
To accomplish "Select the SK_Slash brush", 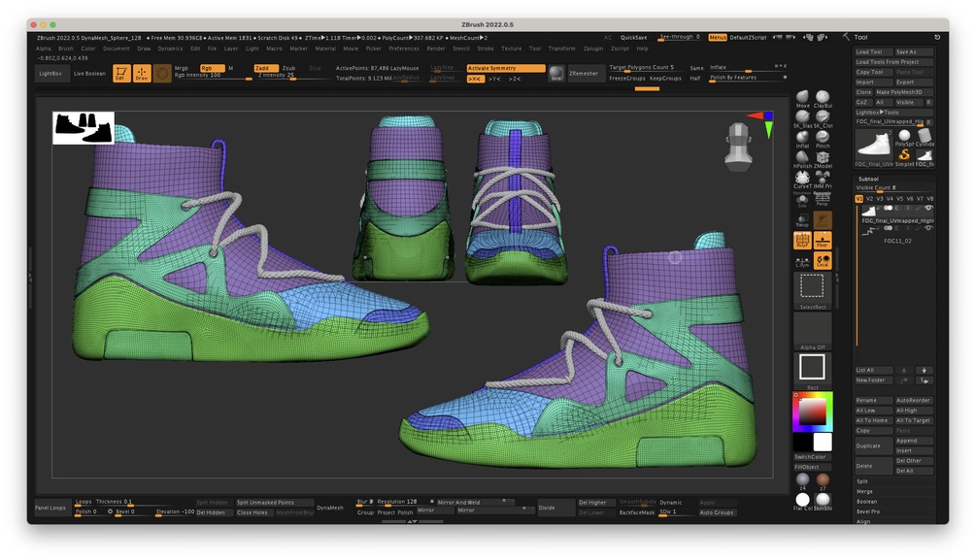I will pyautogui.click(x=802, y=117).
